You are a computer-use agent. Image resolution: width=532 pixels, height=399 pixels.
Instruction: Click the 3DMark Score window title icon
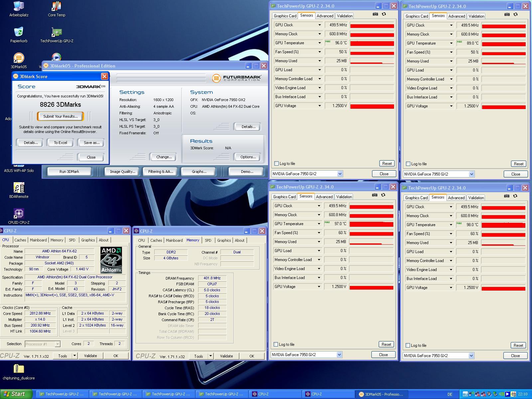point(15,76)
